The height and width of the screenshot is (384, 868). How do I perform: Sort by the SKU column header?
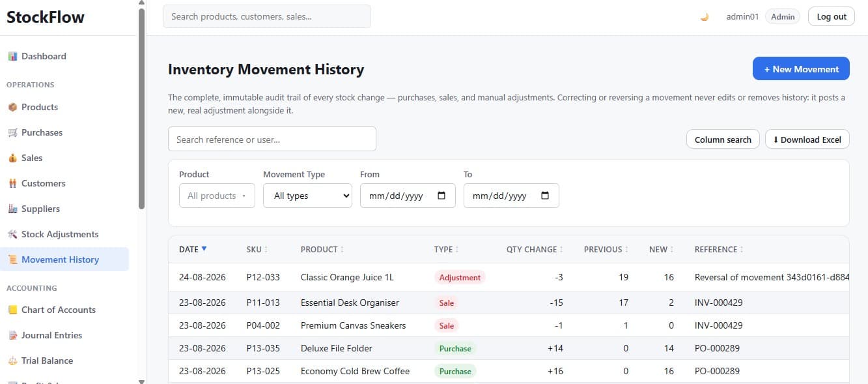tap(257, 249)
